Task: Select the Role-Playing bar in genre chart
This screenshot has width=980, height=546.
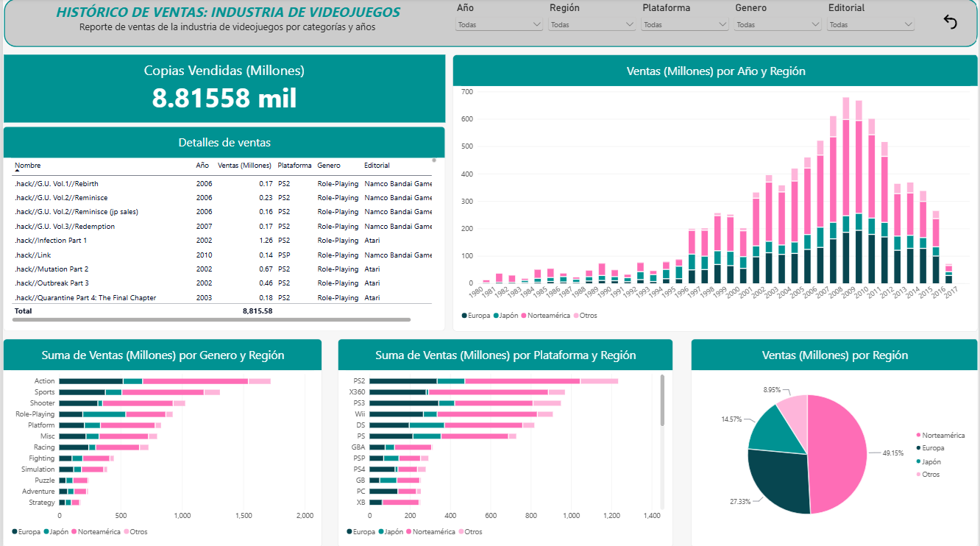Action: click(x=116, y=414)
